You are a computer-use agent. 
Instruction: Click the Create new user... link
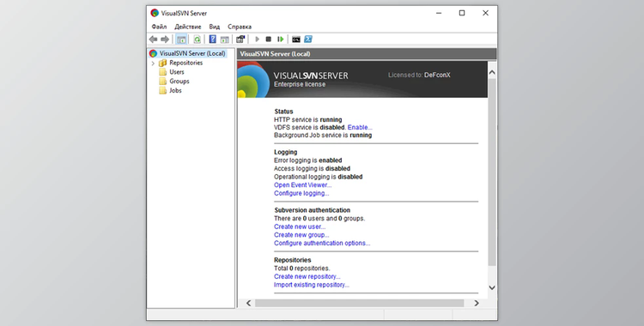300,226
